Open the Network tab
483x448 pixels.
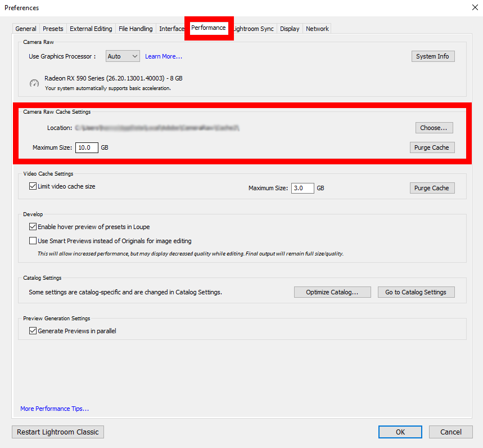[x=317, y=29]
